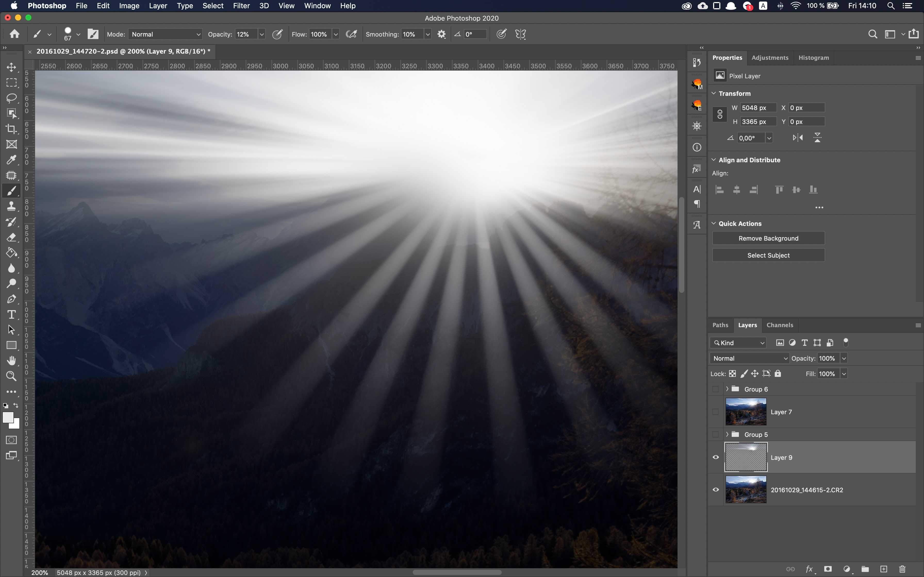Click the Remove Background button

click(x=768, y=238)
